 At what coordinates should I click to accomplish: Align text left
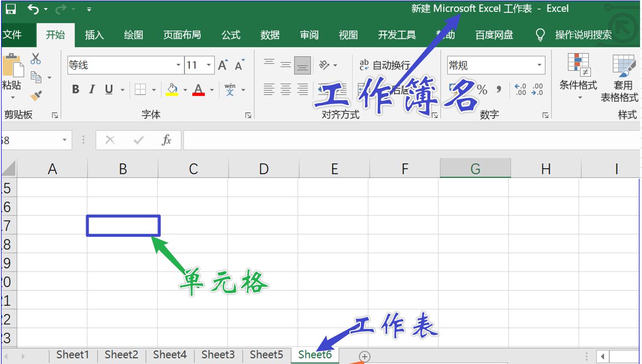[269, 89]
